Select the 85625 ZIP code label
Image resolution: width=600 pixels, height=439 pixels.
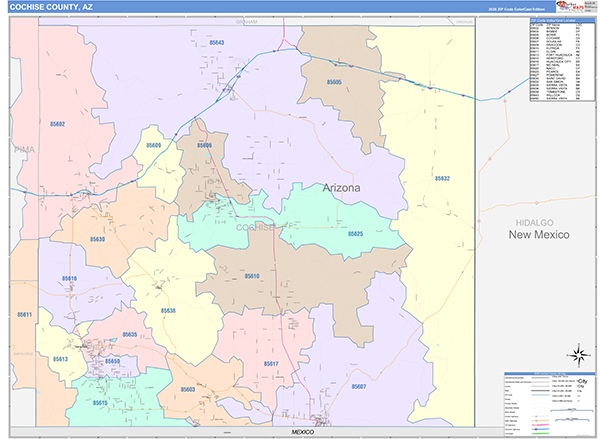pyautogui.click(x=355, y=233)
